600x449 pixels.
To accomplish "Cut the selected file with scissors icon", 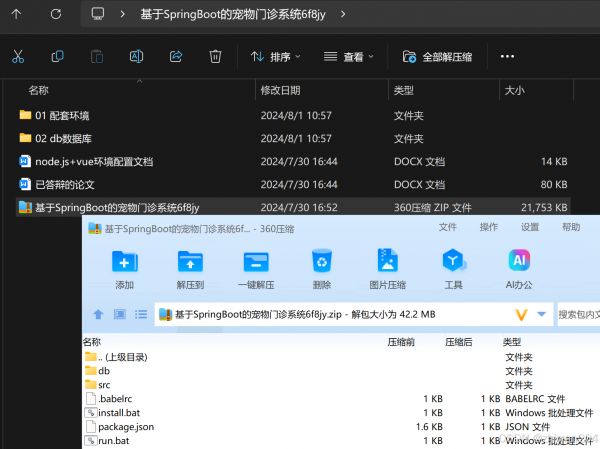I will (18, 57).
